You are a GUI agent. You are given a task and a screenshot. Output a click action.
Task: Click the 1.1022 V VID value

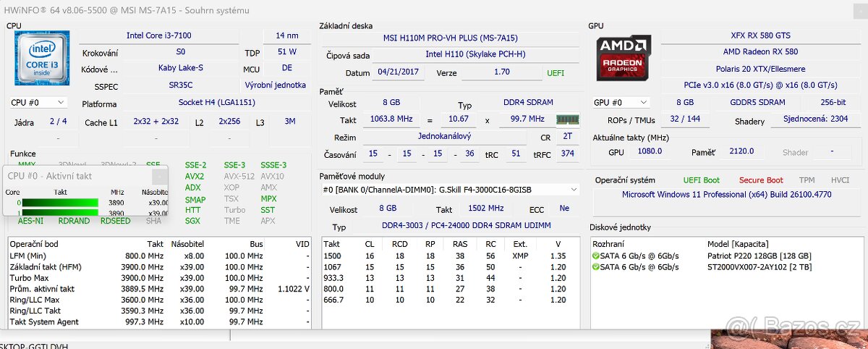pos(293,289)
